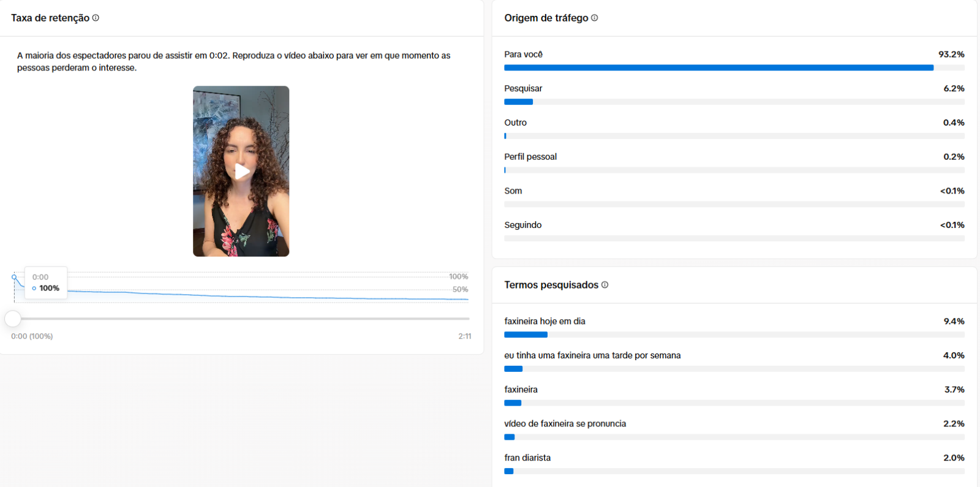Select the 'Seguindo' traffic source label
Screen dimensions: 980x487
[523, 225]
